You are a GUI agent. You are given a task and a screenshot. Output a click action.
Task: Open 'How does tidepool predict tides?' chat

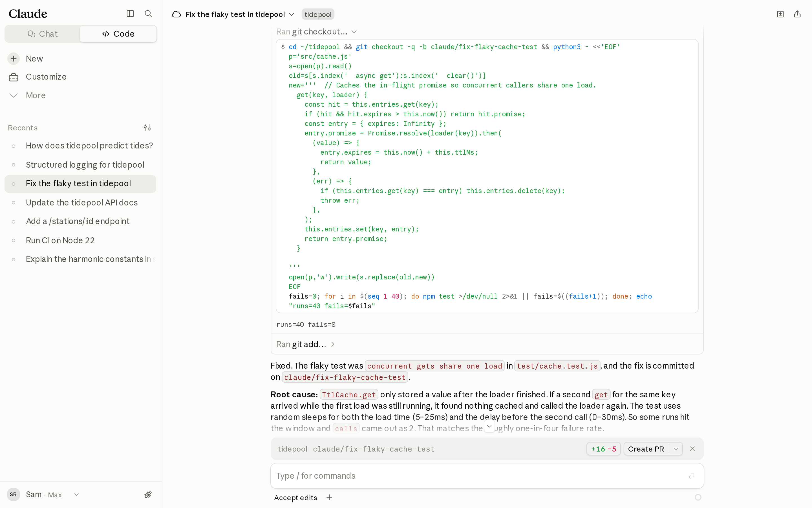[x=81, y=146]
